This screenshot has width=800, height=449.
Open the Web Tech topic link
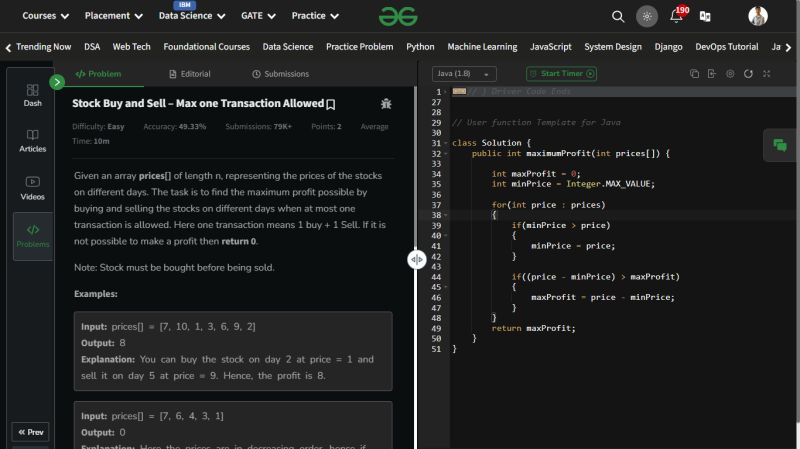pos(131,47)
